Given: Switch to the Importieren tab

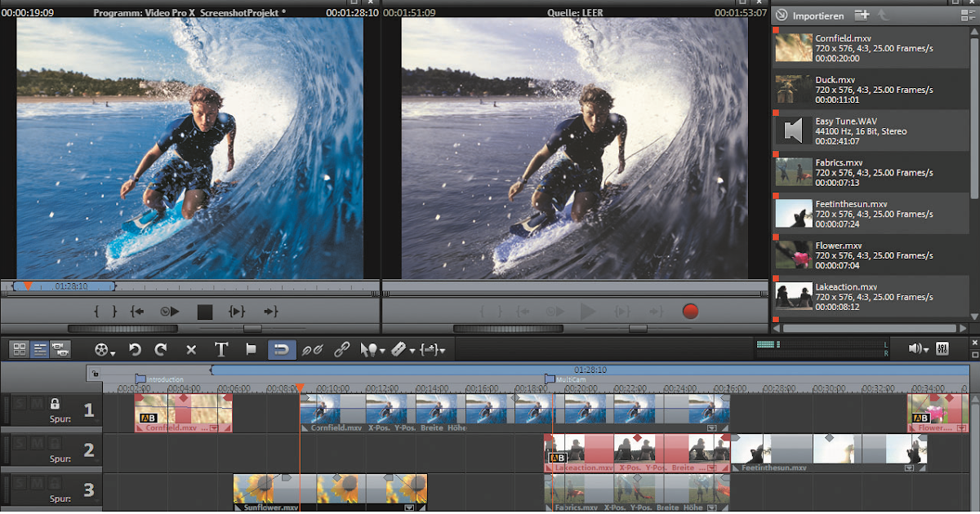Looking at the screenshot, I should point(817,15).
